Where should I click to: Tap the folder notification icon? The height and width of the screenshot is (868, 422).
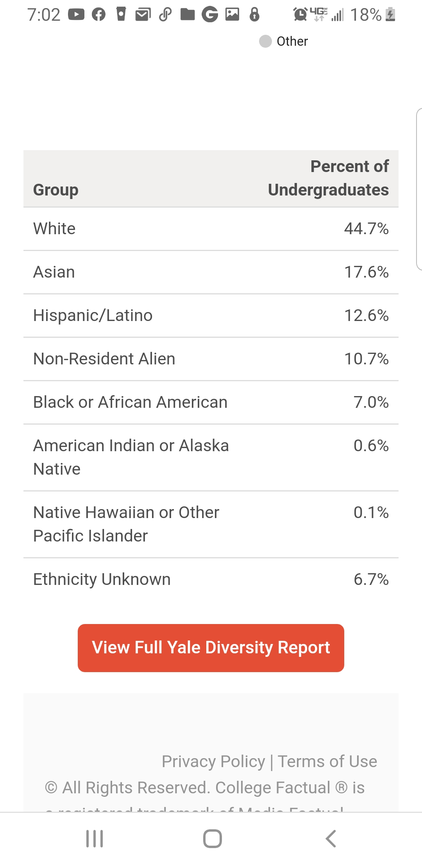pyautogui.click(x=188, y=15)
